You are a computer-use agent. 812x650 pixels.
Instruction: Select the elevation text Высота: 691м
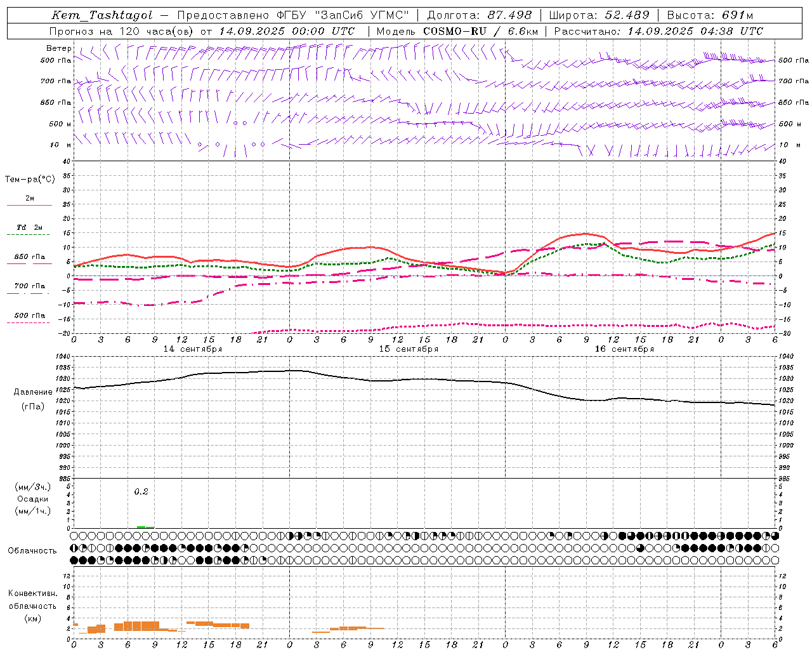(x=710, y=15)
